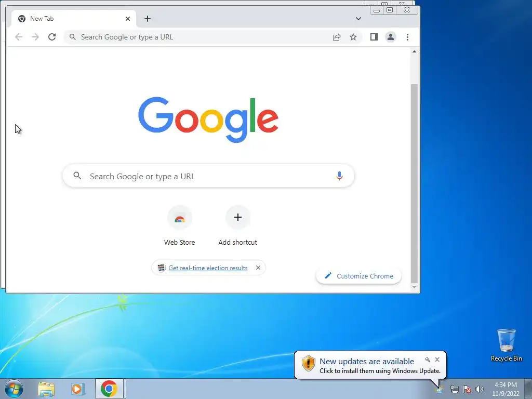Open the taskbar clock showing 4:34 PM
The height and width of the screenshot is (399, 532).
(506, 389)
